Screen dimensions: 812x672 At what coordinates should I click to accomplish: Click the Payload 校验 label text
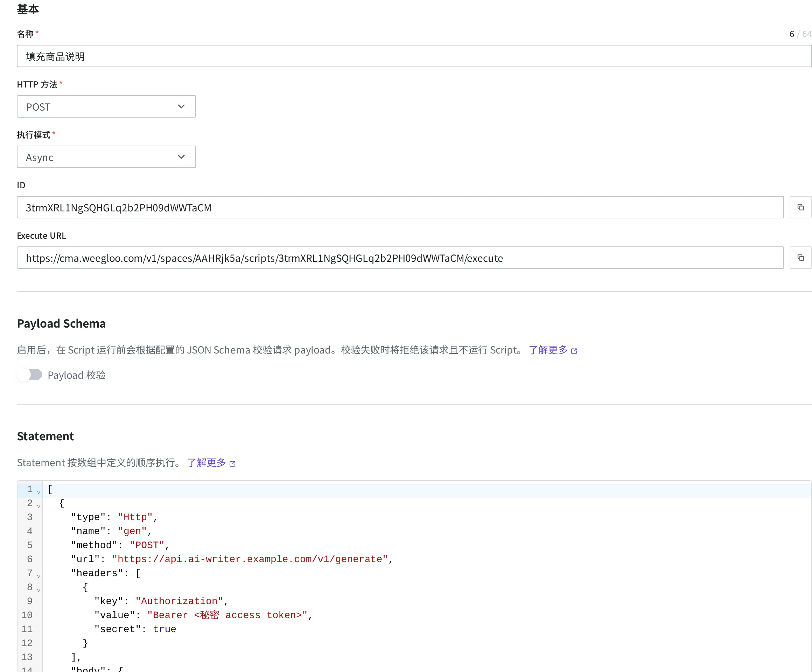pyautogui.click(x=77, y=375)
